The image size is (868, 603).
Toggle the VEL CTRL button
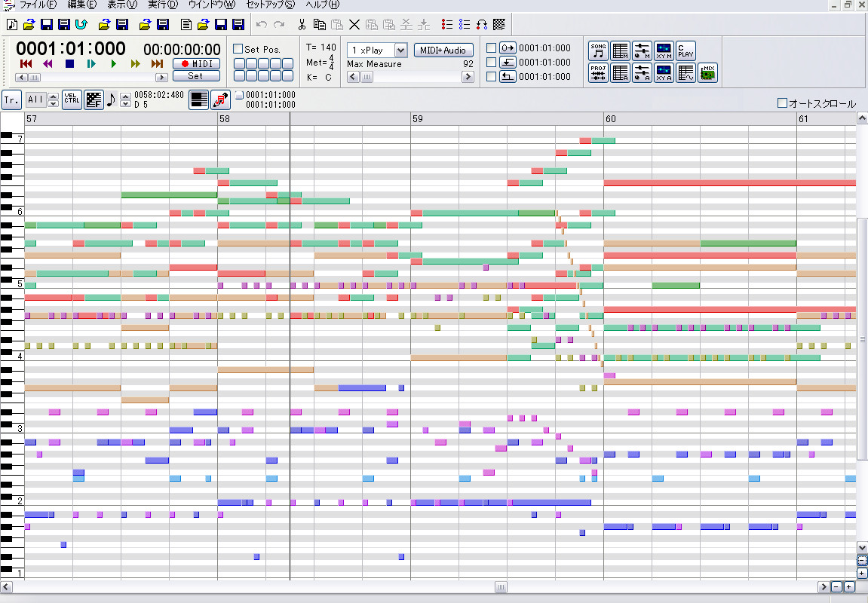click(x=72, y=99)
